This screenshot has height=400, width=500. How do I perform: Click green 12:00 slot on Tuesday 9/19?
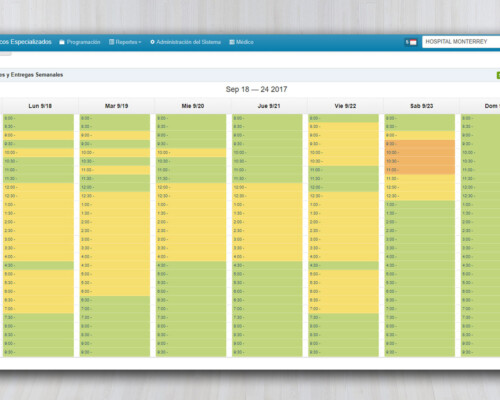(115, 187)
